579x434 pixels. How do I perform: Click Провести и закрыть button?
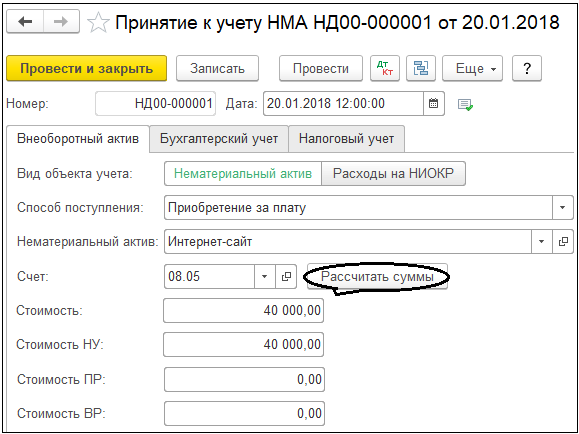click(86, 68)
